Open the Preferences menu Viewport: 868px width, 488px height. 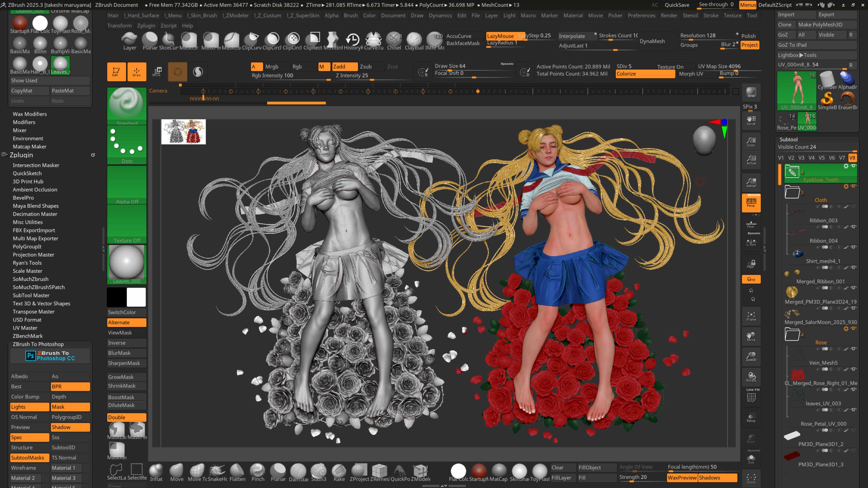641,16
